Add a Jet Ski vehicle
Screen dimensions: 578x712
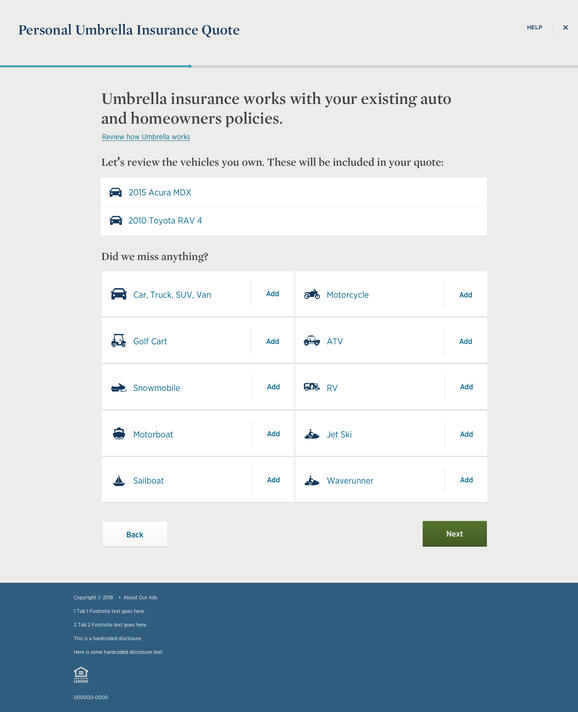466,434
